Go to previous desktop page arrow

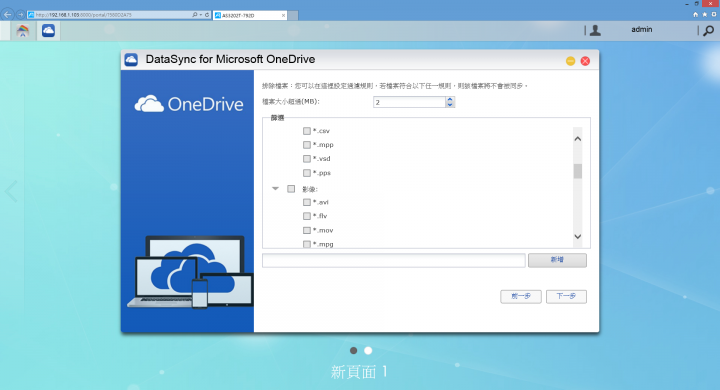click(x=11, y=191)
